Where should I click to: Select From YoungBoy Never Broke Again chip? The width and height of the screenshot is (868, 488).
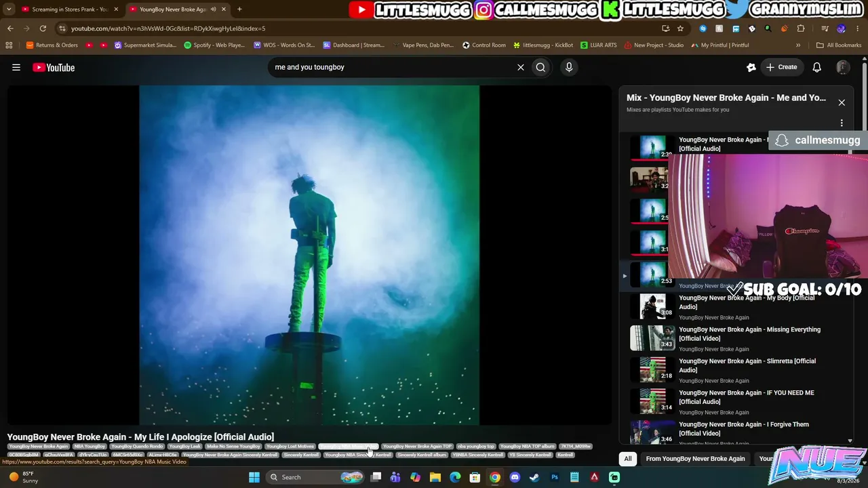[x=695, y=459]
